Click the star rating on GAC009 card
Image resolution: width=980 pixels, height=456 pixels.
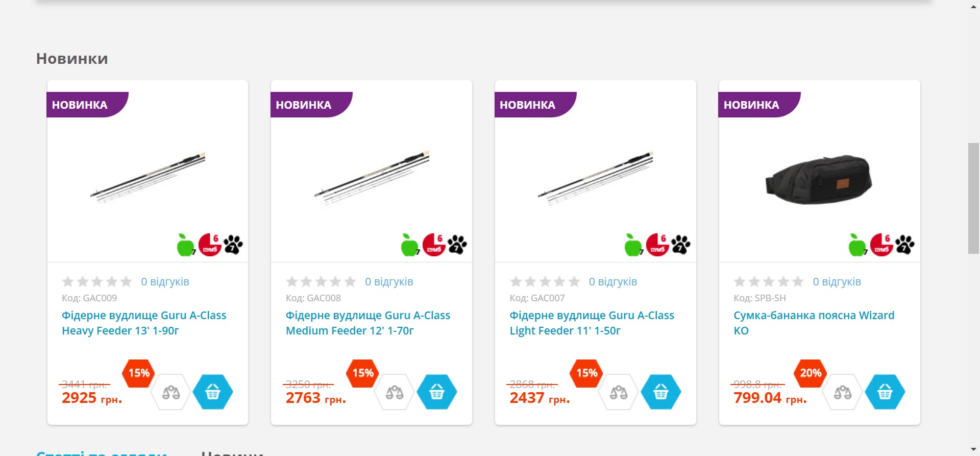click(97, 282)
